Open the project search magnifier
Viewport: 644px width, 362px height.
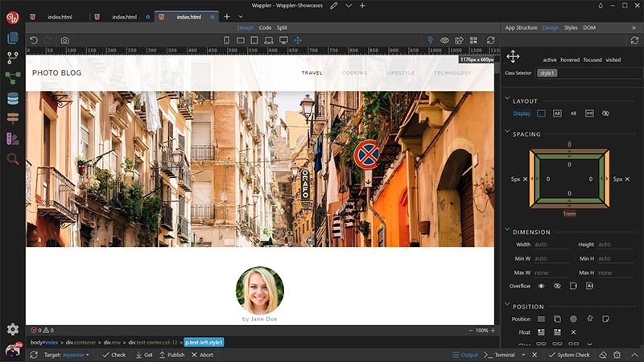pyautogui.click(x=13, y=158)
